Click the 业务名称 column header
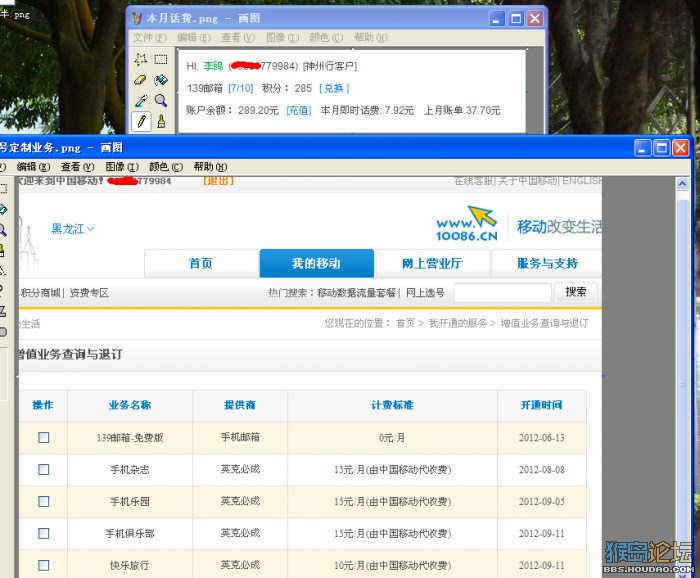The height and width of the screenshot is (578, 700). (130, 405)
